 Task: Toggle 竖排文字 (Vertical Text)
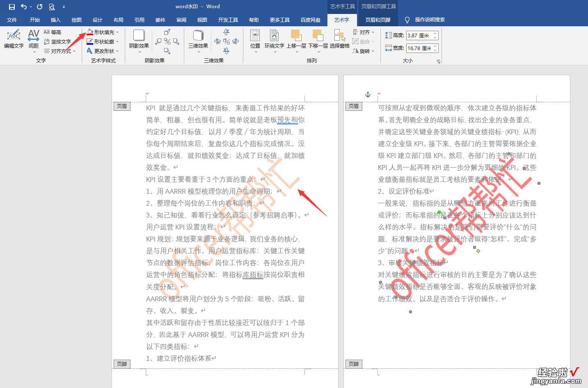tap(57, 41)
